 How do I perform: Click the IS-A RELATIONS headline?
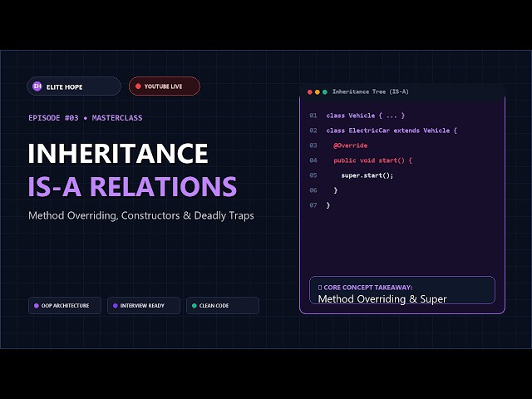[132, 186]
